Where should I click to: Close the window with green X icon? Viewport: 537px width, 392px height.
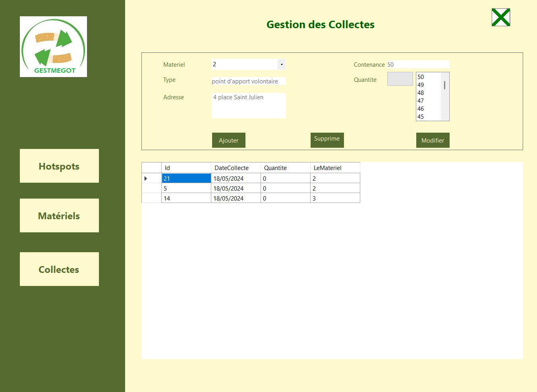pos(500,17)
